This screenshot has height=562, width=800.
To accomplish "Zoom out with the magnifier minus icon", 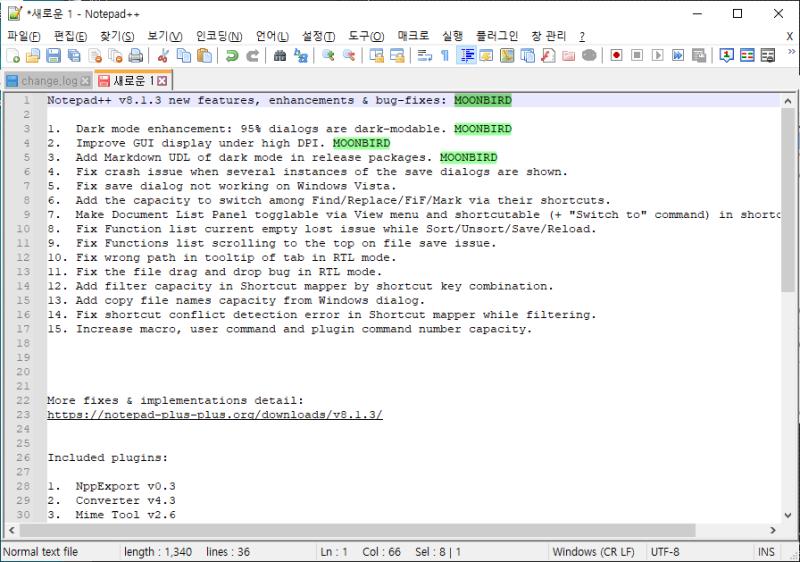I will [349, 56].
